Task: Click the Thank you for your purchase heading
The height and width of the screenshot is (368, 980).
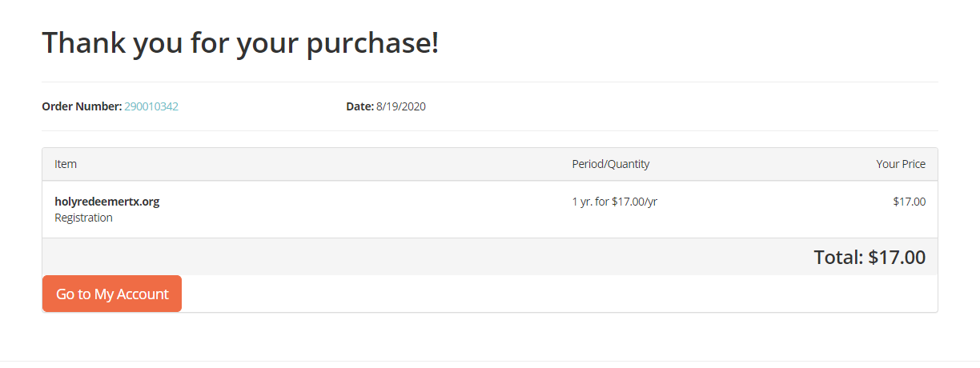Action: tap(240, 42)
